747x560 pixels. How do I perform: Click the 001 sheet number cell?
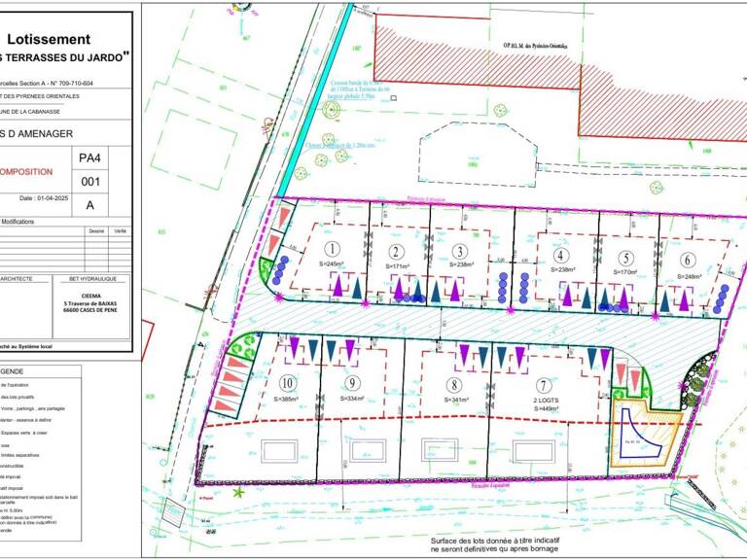[x=90, y=182]
